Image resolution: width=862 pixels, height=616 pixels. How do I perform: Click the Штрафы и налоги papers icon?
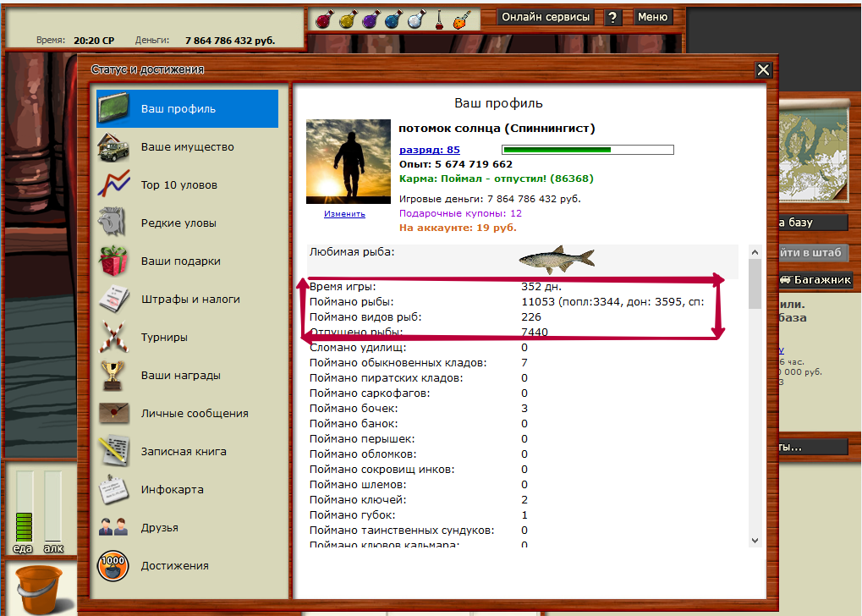tap(114, 299)
